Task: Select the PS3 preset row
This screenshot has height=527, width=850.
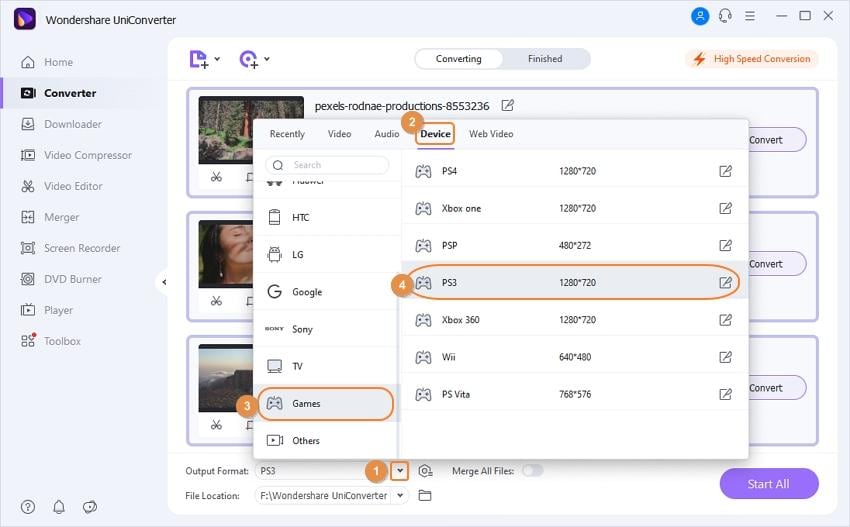Action: pyautogui.click(x=574, y=282)
